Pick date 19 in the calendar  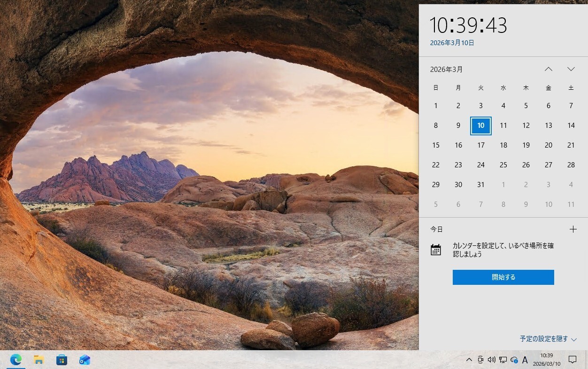point(526,145)
